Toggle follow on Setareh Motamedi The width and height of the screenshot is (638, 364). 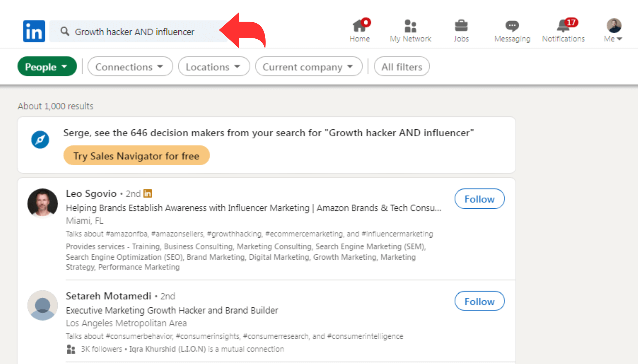[x=479, y=301]
